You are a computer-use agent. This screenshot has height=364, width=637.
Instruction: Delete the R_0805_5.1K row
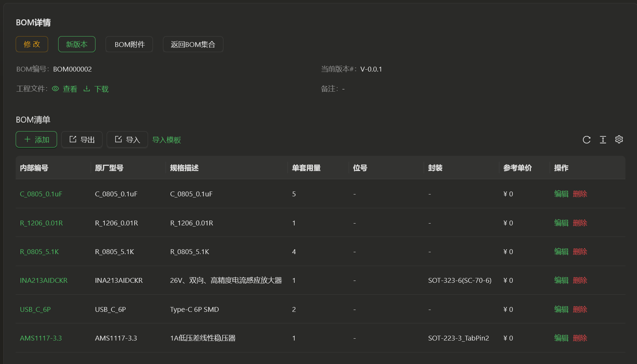click(580, 251)
